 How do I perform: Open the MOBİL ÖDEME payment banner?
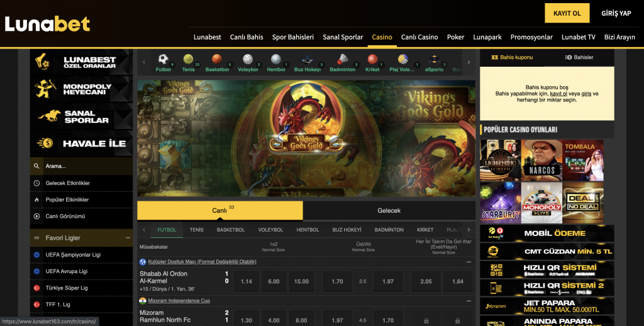coord(547,233)
